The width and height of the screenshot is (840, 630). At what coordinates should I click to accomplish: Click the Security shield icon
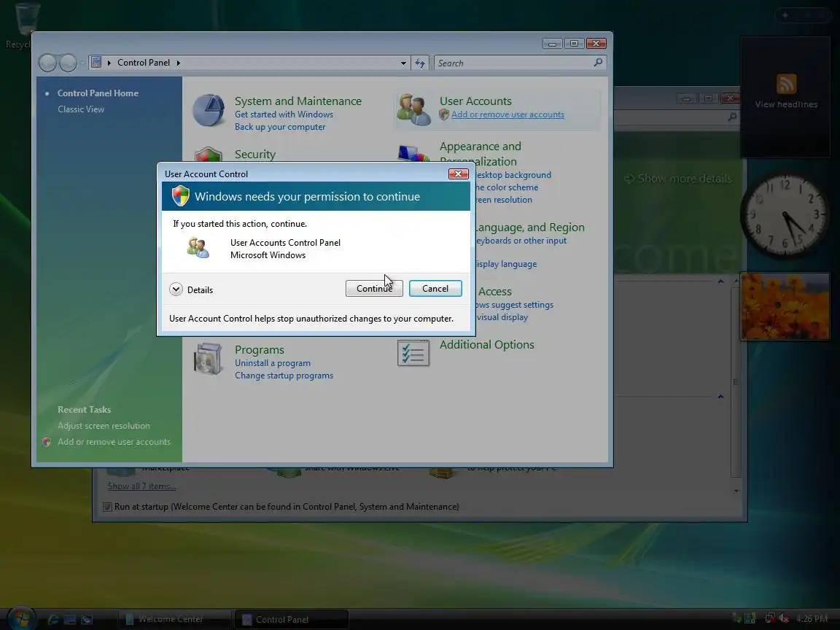(x=209, y=155)
